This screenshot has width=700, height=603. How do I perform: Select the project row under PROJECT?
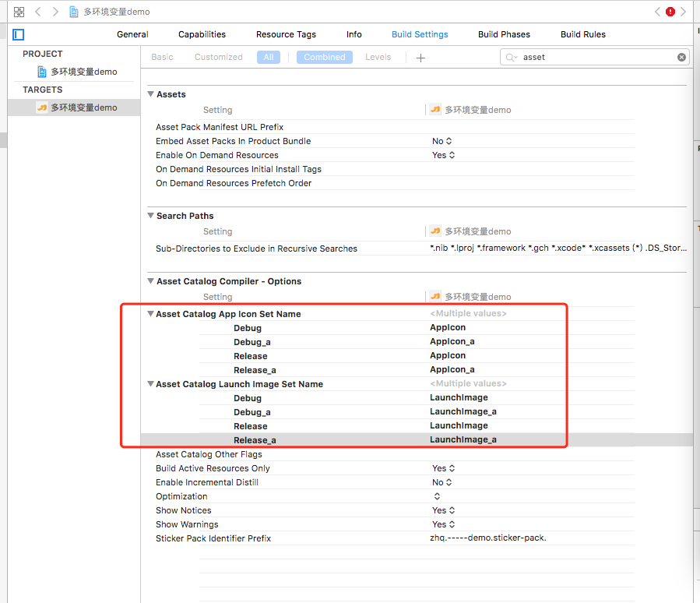74,72
